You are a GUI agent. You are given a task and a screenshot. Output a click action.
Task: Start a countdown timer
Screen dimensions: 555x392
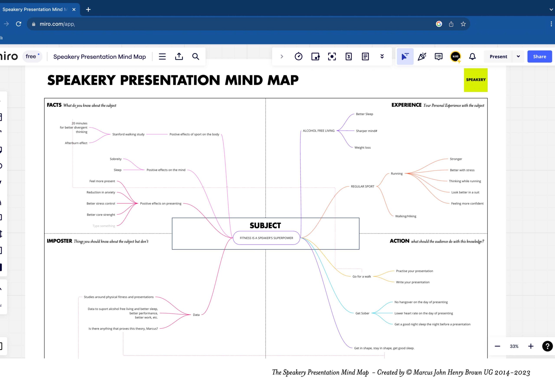coord(299,56)
